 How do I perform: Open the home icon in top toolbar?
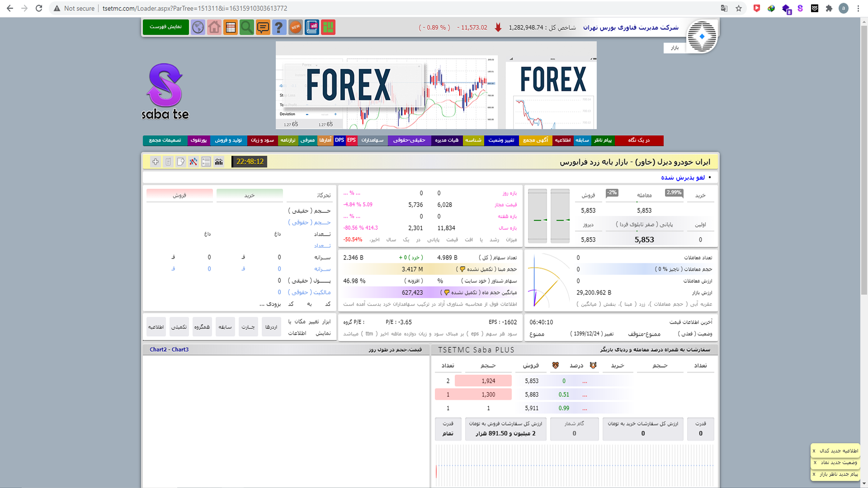214,28
